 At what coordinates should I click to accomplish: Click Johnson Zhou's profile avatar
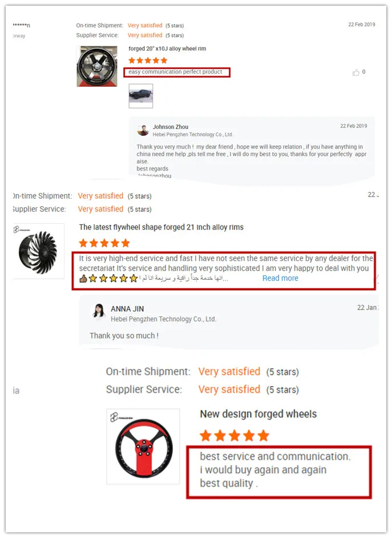pos(143,130)
